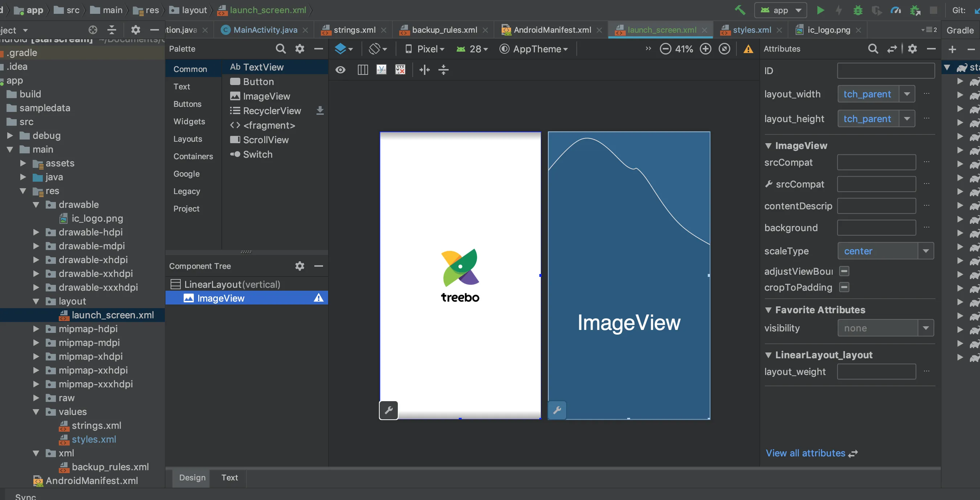Toggle the cropToPadding checkbox
The height and width of the screenshot is (500, 980).
coord(844,287)
